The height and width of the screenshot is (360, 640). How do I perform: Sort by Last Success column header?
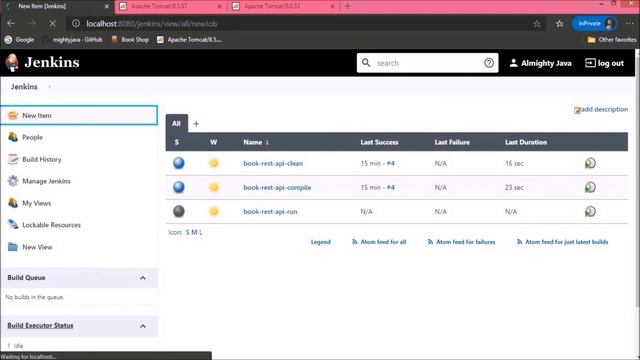click(x=379, y=142)
